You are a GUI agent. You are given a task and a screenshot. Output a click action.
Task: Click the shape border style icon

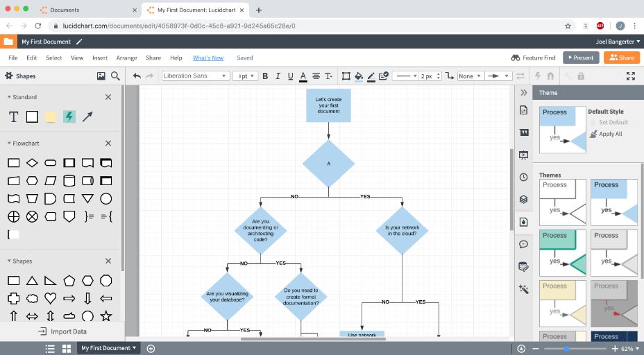pos(346,76)
